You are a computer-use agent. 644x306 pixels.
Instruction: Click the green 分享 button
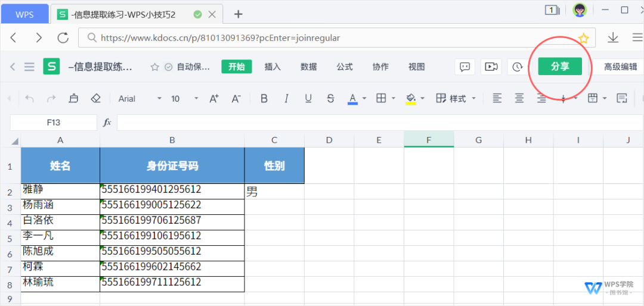click(x=559, y=67)
